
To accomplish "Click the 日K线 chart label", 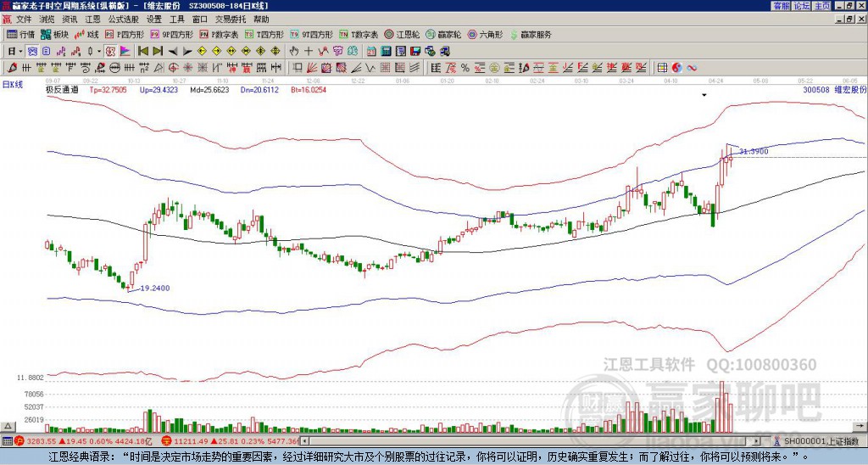I will point(13,84).
